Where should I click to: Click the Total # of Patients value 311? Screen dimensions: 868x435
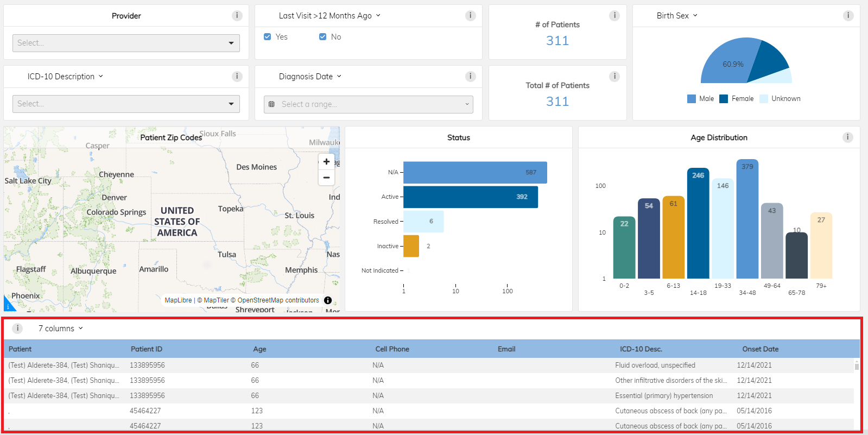(x=557, y=102)
